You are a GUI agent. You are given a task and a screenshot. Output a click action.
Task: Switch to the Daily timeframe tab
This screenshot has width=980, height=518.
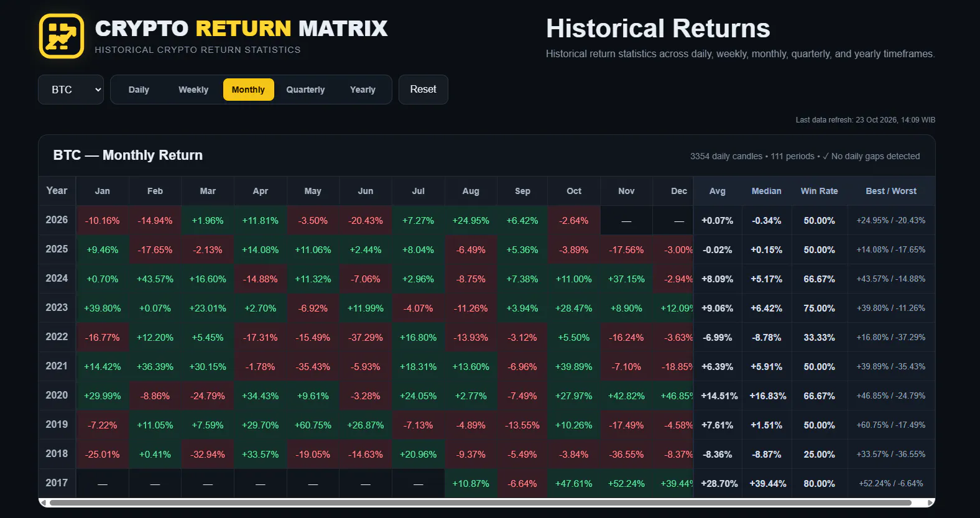click(x=139, y=90)
